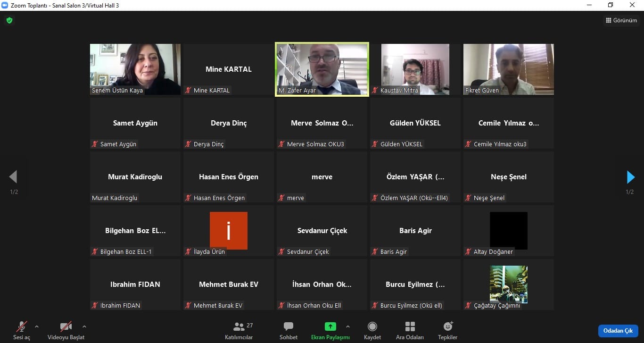Viewport: 644px width, 343px height.
Task: Expand audio options chevron beside Sesi aç
Action: click(x=37, y=326)
